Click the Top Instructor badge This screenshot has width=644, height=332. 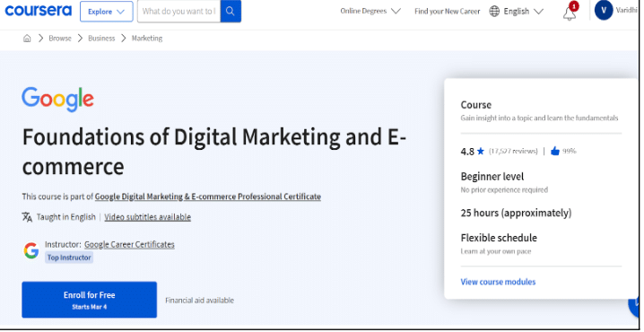pos(69,258)
